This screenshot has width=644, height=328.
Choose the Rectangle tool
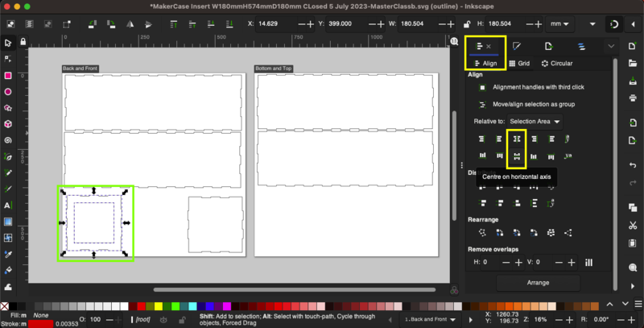click(7, 76)
